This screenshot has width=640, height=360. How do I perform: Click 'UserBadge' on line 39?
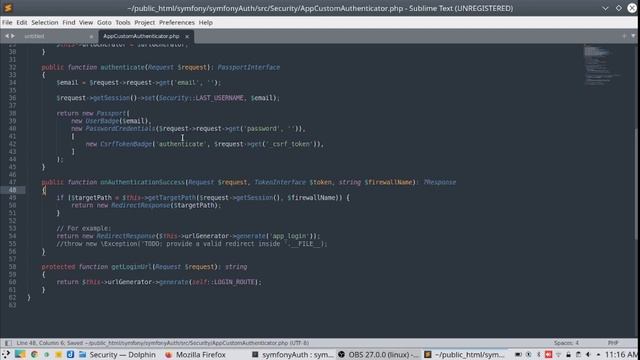pos(102,121)
